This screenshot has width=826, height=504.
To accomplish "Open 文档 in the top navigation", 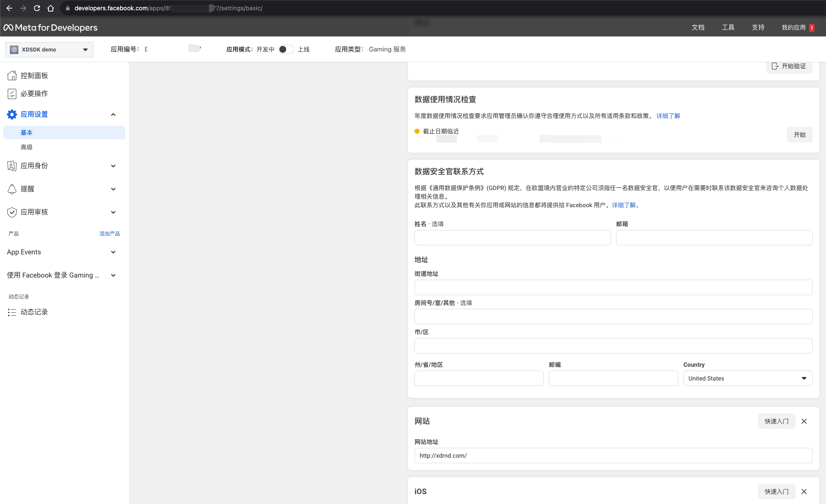I will [698, 27].
